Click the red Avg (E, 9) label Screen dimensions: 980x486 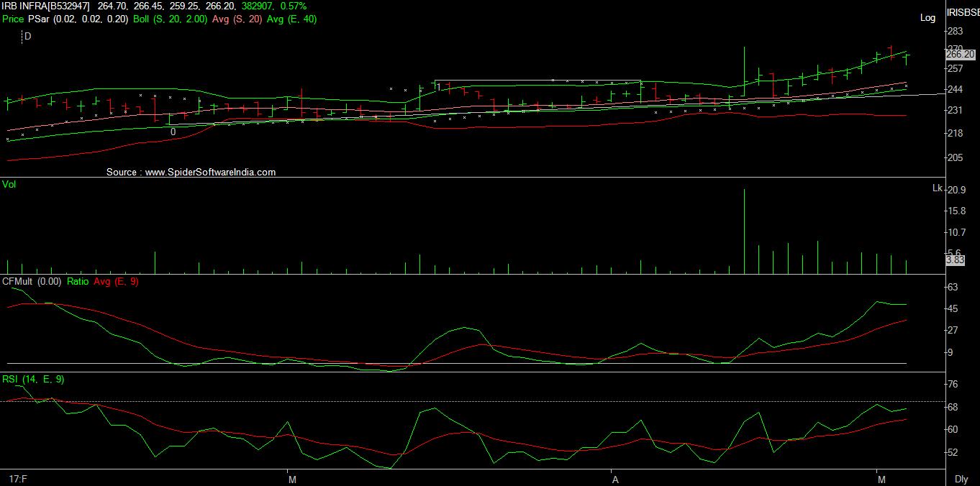click(x=116, y=282)
